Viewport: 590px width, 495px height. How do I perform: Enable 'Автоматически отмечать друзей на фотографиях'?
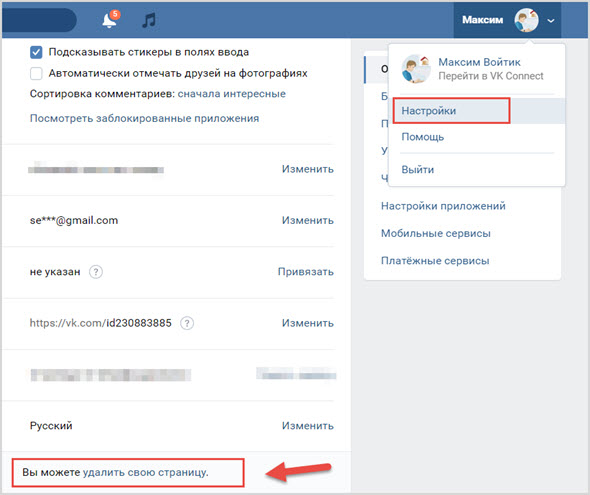pyautogui.click(x=36, y=73)
